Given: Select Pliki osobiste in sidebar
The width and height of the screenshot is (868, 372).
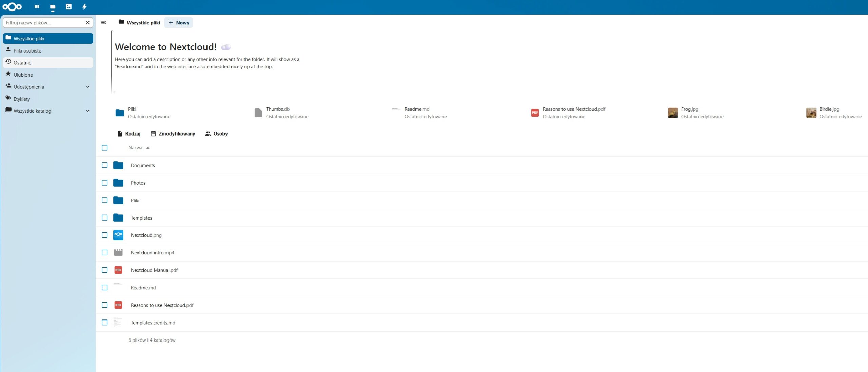Looking at the screenshot, I should point(48,50).
